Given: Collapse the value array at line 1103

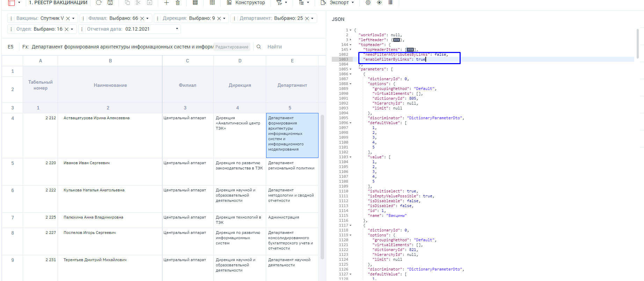Looking at the screenshot, I should pyautogui.click(x=351, y=157).
